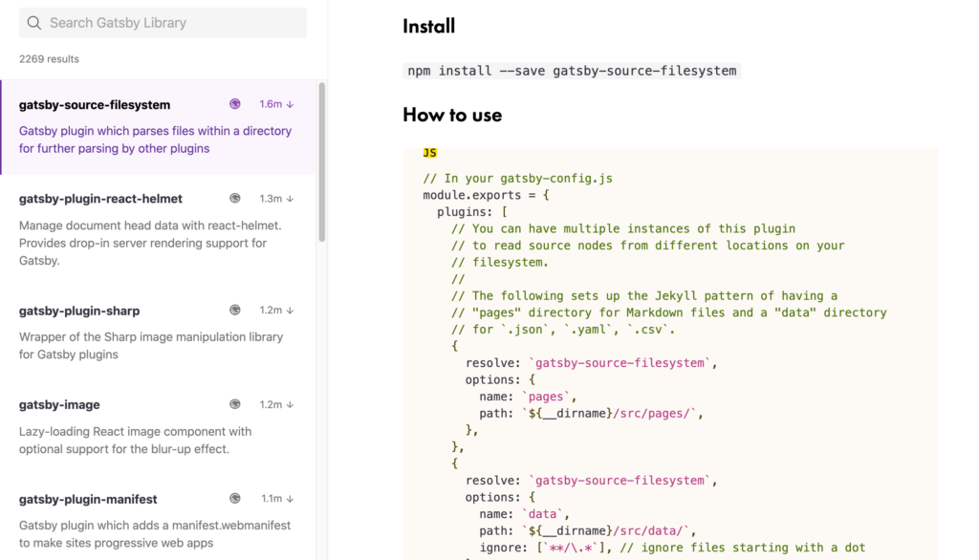Click the plugin icon next to gatsby-plugin-react-helmet
979x560 pixels.
(x=235, y=198)
